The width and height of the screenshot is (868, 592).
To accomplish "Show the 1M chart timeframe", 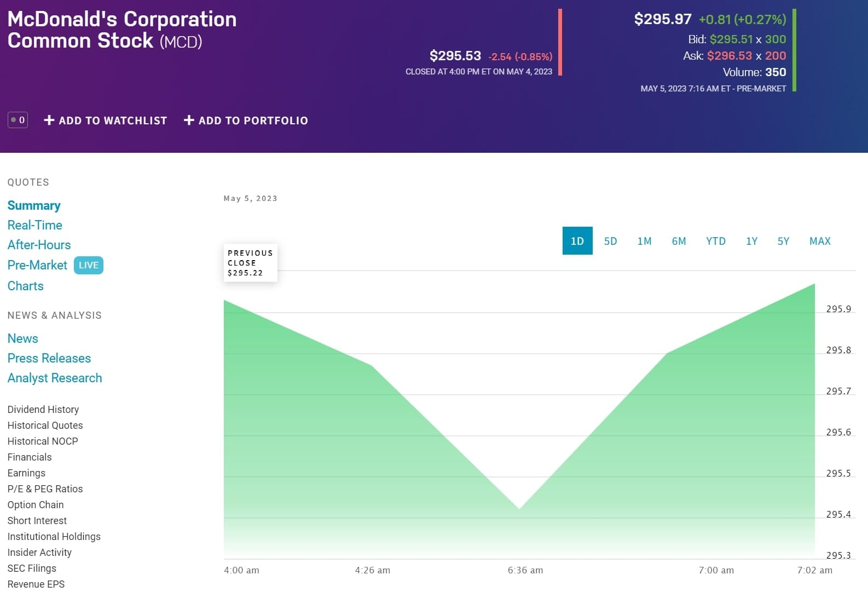I will click(x=644, y=241).
